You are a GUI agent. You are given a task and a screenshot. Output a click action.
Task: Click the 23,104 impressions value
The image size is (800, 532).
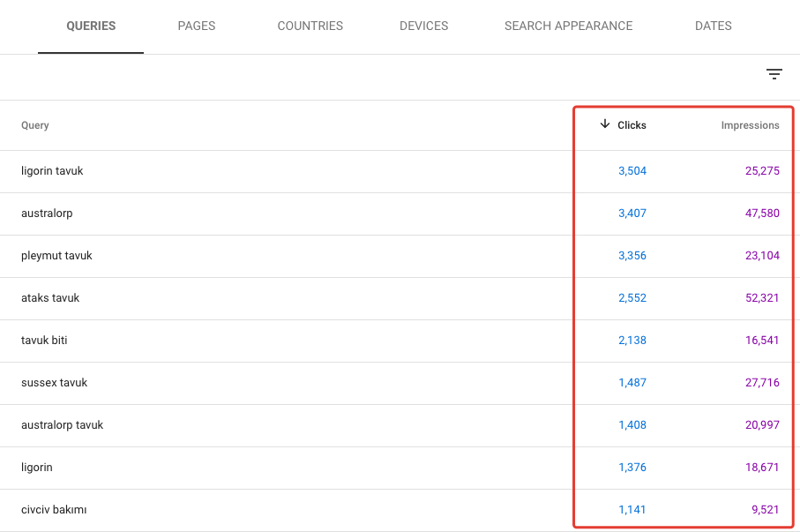[762, 256]
